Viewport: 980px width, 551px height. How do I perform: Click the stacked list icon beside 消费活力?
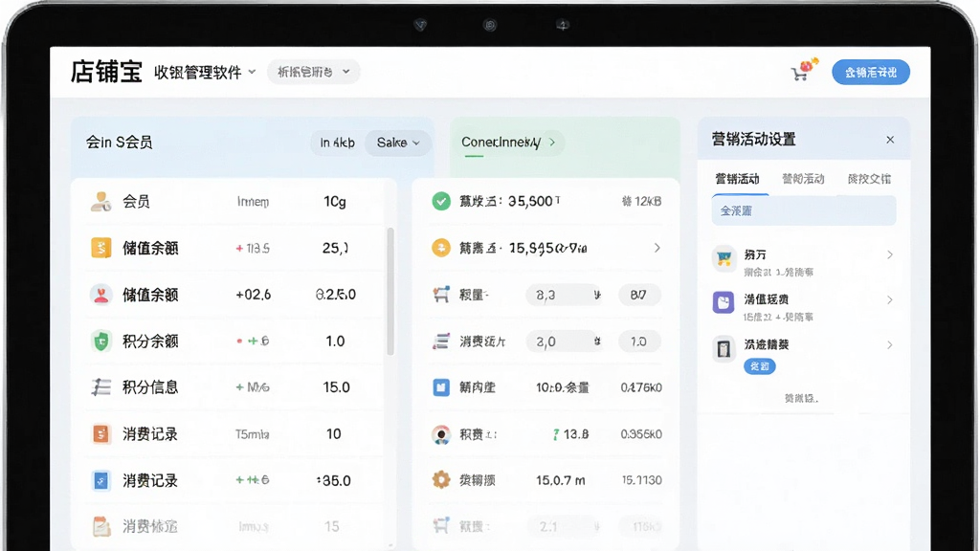click(441, 342)
